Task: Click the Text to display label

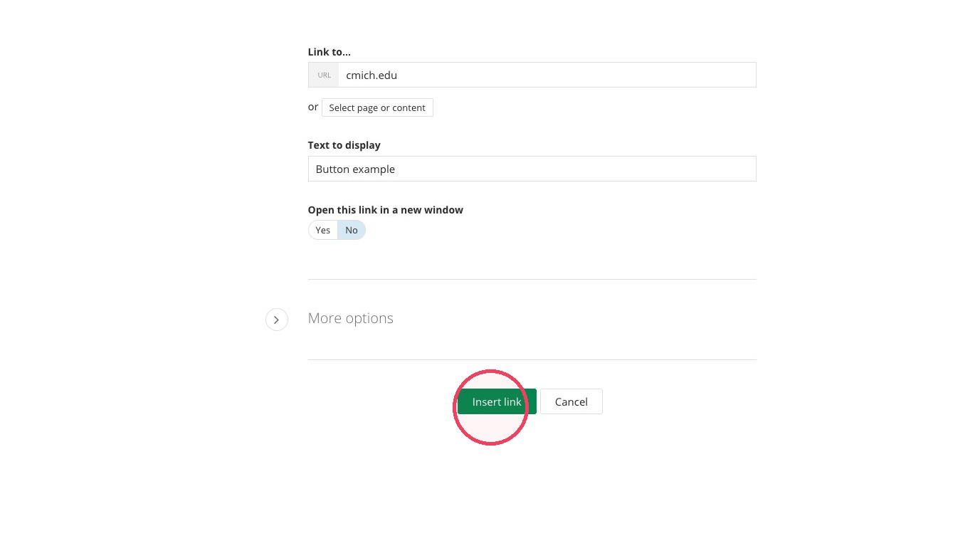Action: tap(344, 145)
